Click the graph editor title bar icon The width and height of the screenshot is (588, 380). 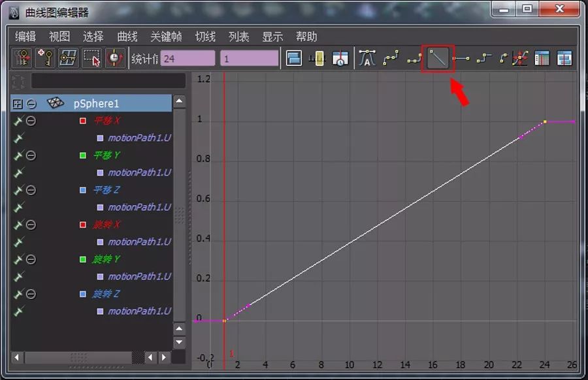(14, 13)
